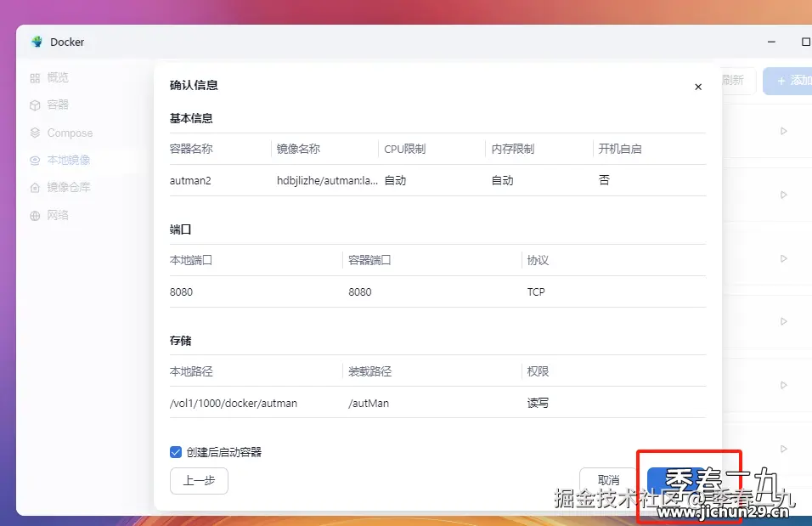Click the image name hdbjlizhe/autman:la...
The width and height of the screenshot is (812, 526).
click(x=327, y=180)
